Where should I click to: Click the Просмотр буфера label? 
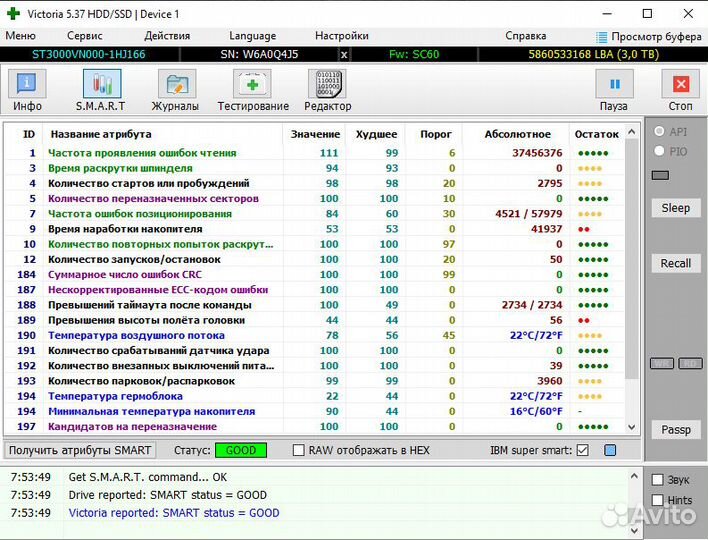click(x=656, y=37)
